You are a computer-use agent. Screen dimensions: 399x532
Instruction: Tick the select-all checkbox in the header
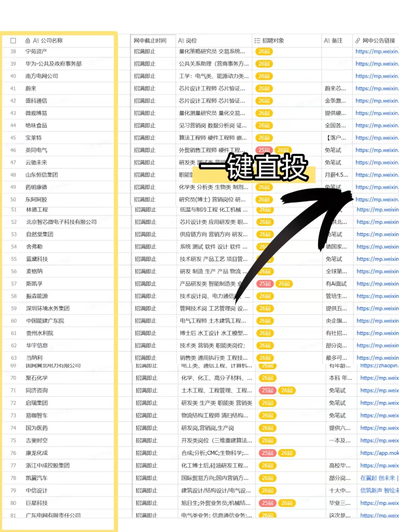point(13,41)
